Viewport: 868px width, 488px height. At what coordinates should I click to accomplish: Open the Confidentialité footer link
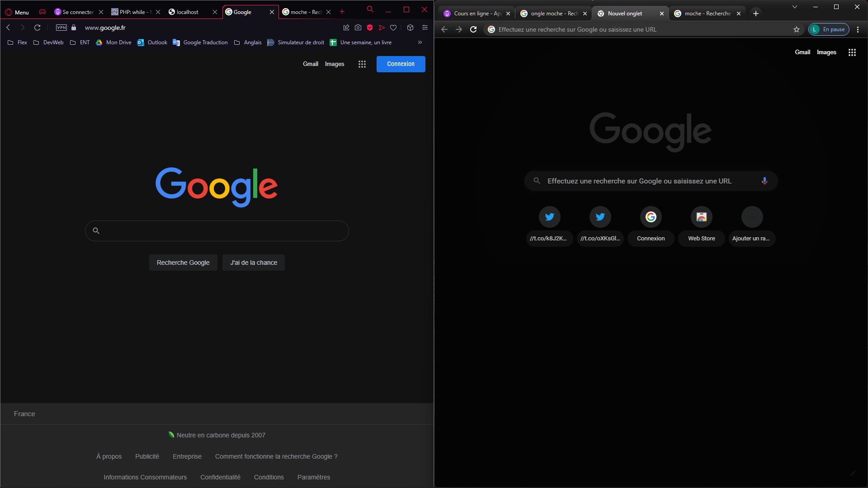pyautogui.click(x=220, y=477)
